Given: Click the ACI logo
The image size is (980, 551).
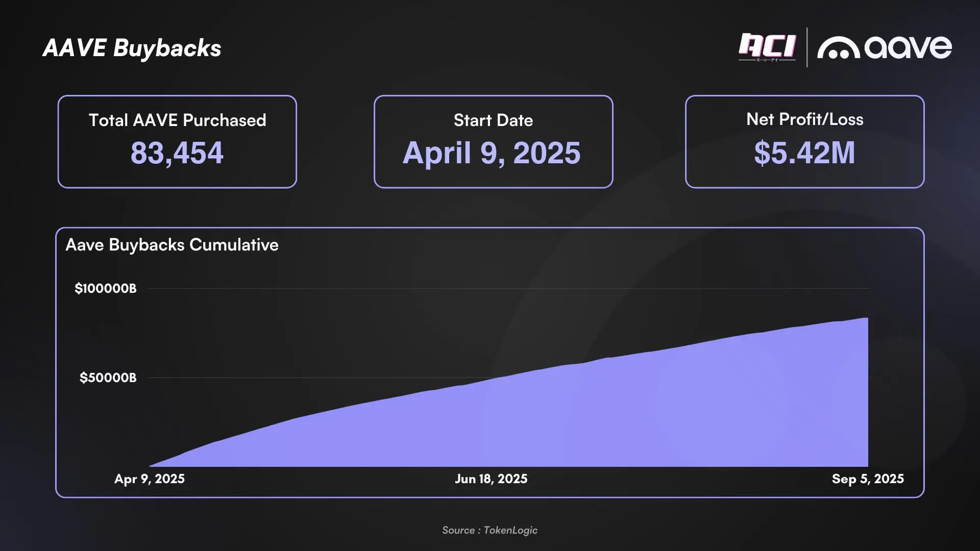Looking at the screenshot, I should (767, 47).
